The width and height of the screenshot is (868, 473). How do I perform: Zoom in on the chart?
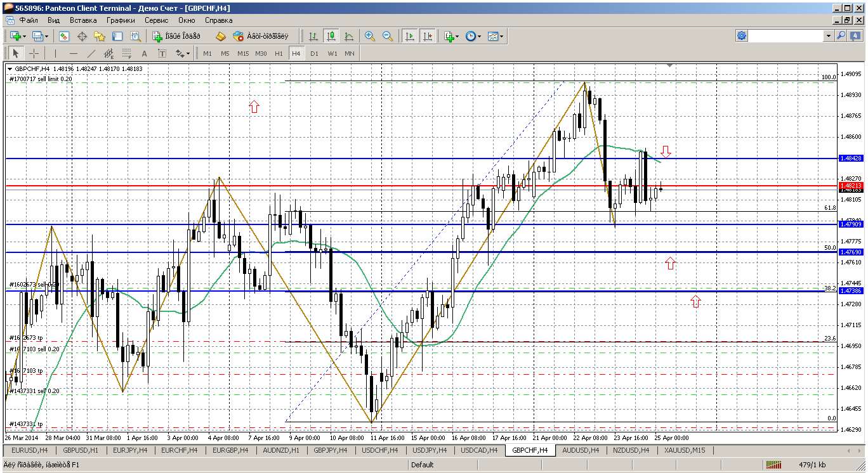point(369,36)
